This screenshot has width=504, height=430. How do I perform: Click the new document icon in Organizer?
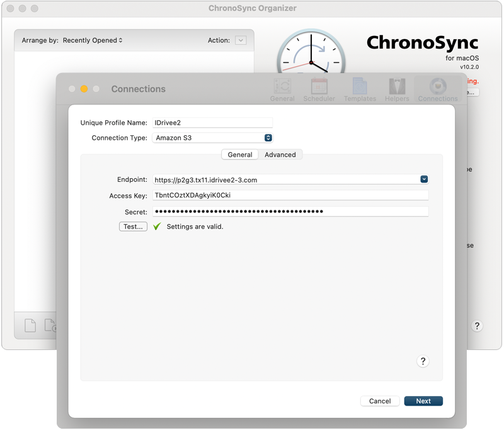coord(30,325)
